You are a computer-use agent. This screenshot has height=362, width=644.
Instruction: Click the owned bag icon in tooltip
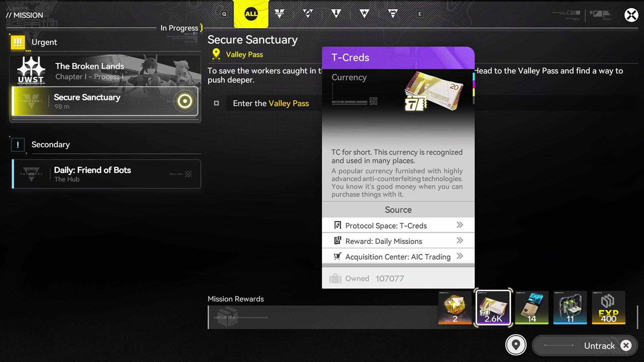click(x=335, y=279)
